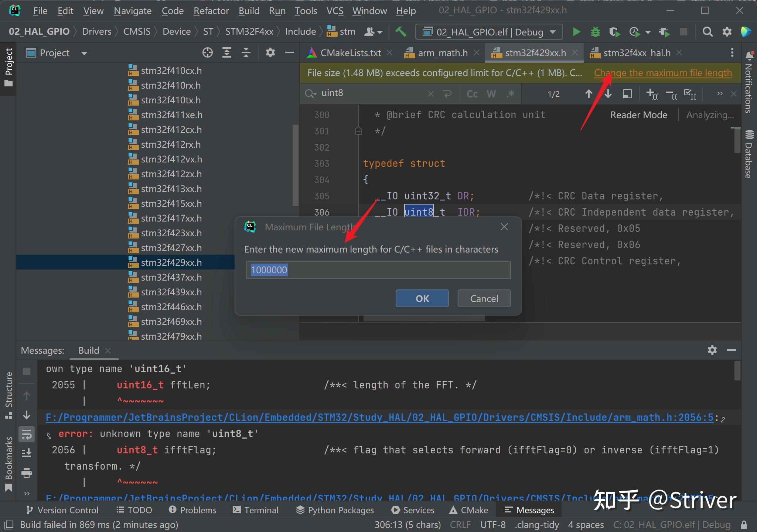Screen dimensions: 757x532
Task: Click Cancel to dismiss the dialog
Action: coord(483,298)
